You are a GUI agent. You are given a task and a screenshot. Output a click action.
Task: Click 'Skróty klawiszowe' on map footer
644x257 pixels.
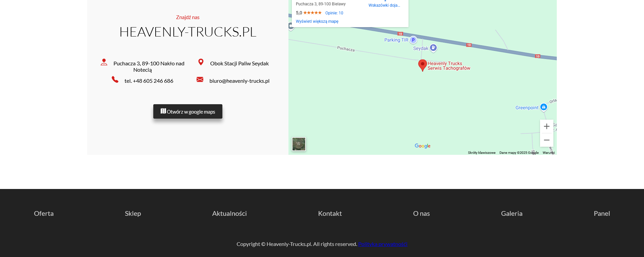482,153
